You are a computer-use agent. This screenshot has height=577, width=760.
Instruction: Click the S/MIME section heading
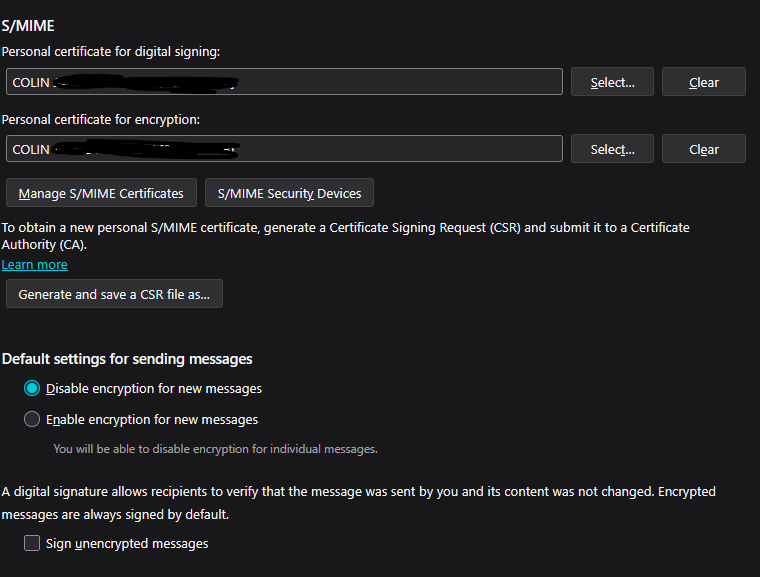point(28,25)
